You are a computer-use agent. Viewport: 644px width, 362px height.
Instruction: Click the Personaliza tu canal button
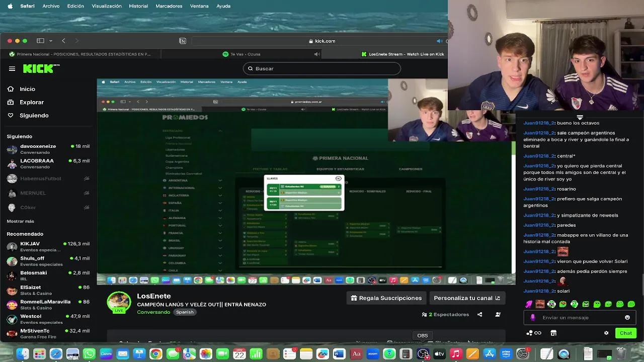click(467, 298)
